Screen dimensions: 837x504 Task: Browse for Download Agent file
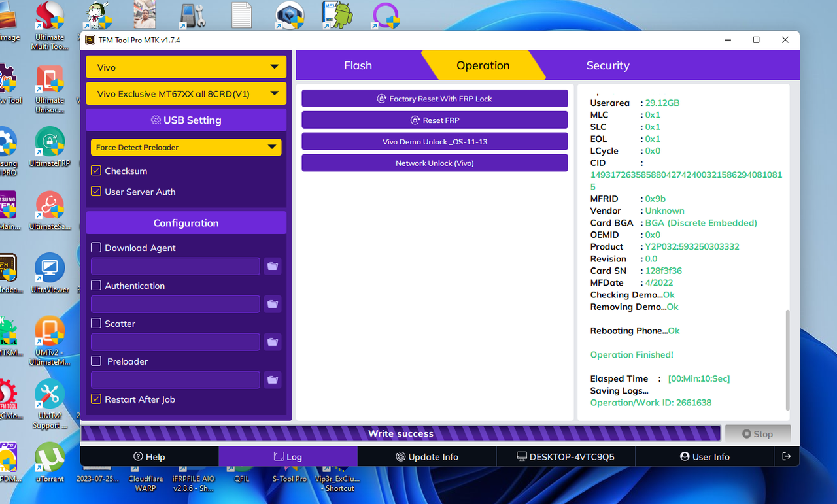273,266
